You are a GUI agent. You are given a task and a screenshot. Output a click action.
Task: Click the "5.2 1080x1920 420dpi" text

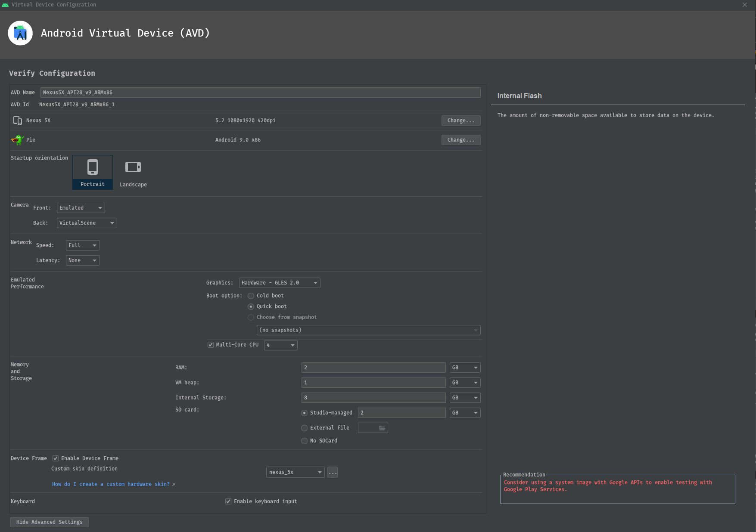click(246, 121)
